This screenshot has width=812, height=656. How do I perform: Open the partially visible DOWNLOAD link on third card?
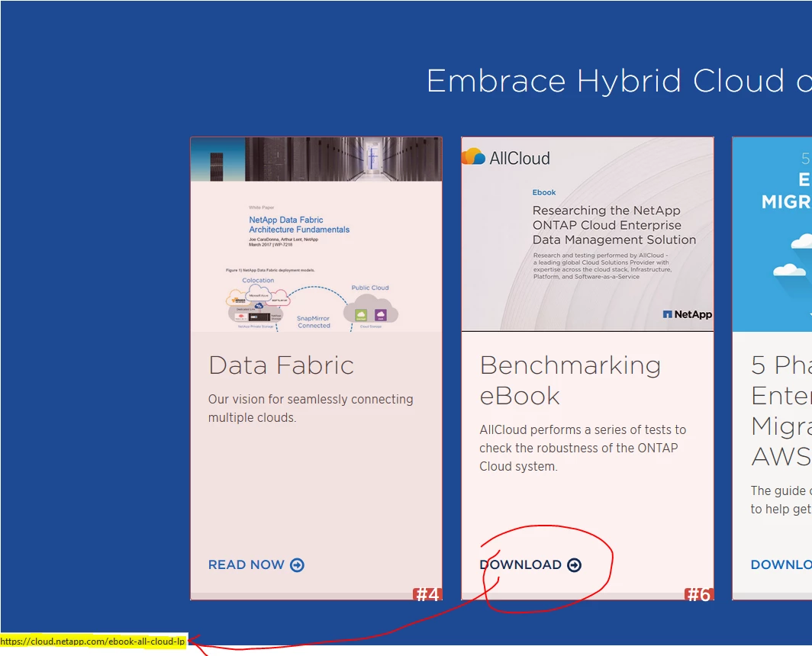[x=781, y=564]
